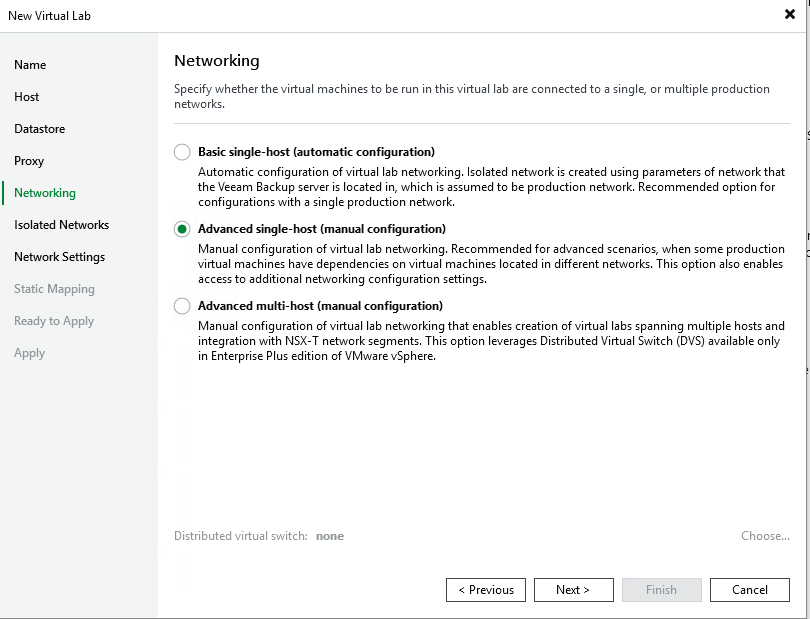The width and height of the screenshot is (810, 619).
Task: Cancel the New Virtual Lab wizard
Action: click(749, 590)
